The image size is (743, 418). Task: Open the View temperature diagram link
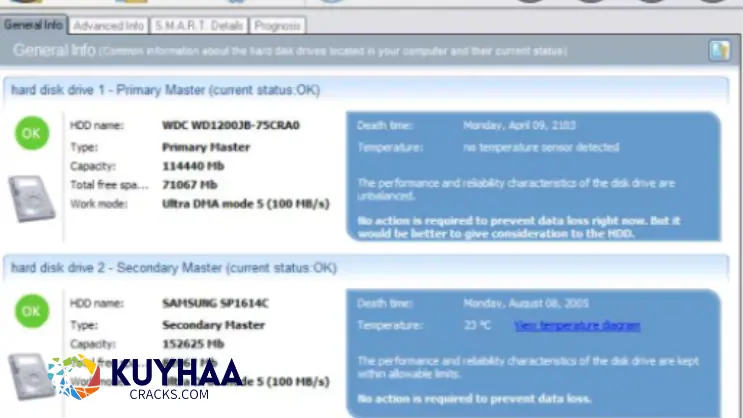tap(577, 325)
